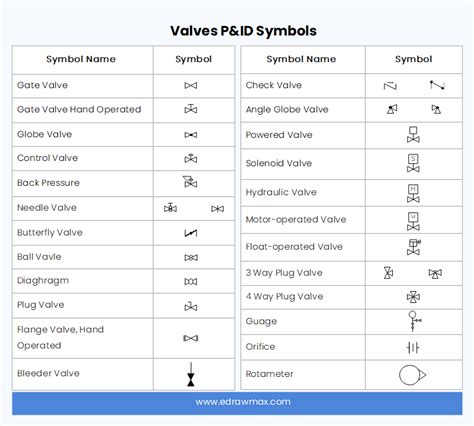Select the Guage symbol icon

click(x=414, y=321)
